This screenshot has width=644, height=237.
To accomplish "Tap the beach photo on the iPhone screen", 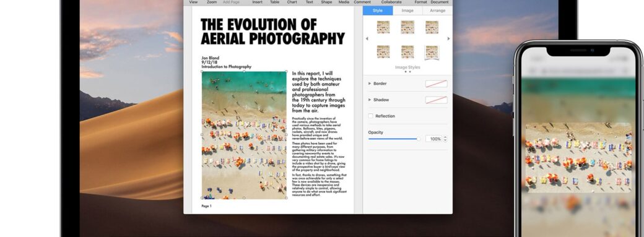I will [578, 157].
